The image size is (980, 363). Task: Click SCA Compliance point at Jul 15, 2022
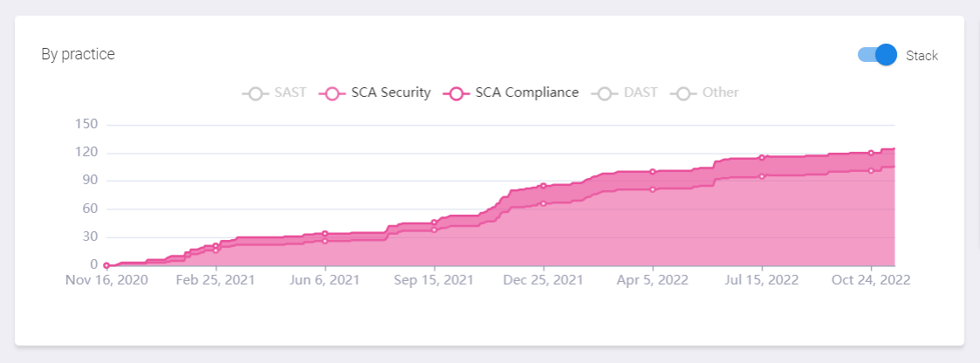click(762, 158)
